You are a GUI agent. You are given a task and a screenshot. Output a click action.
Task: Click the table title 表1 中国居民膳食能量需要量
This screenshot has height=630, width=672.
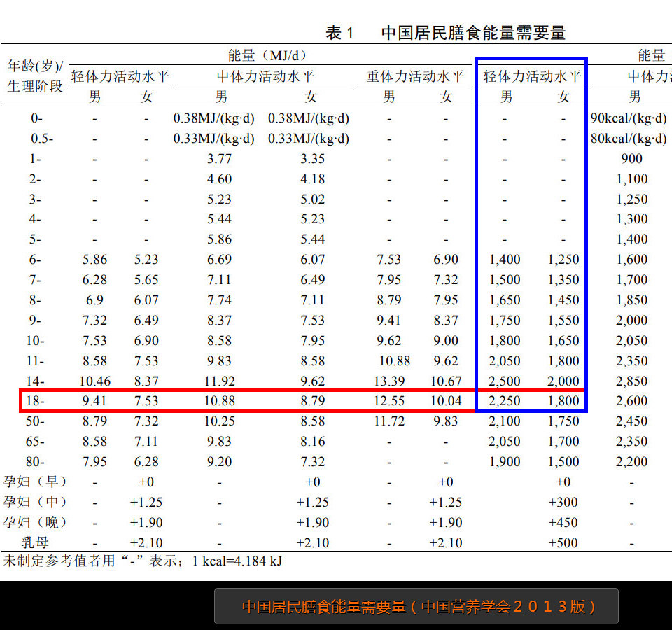click(445, 33)
